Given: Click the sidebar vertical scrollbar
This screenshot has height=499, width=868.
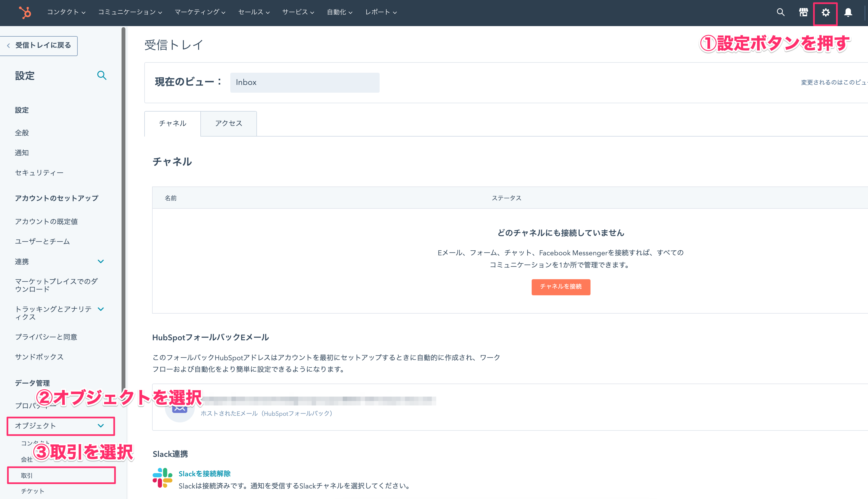Looking at the screenshot, I should coord(123,213).
